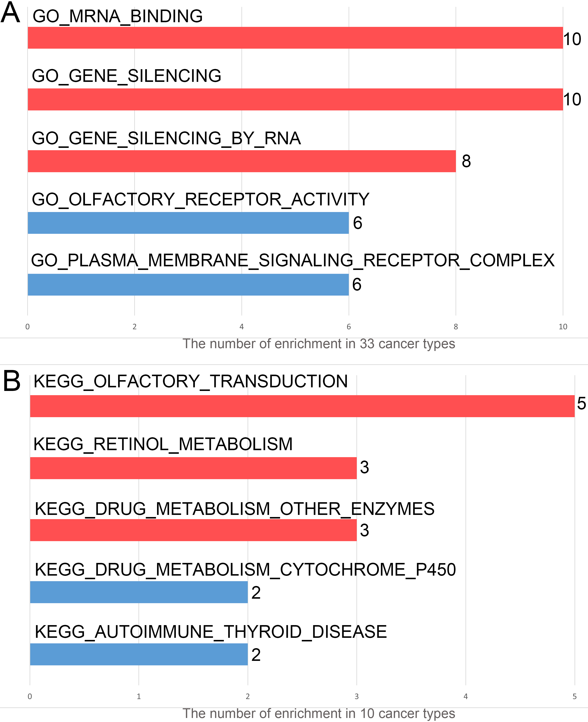
Task: Select the KEGG_OLFACTORY_TRANSDUCTION red bar
Action: tap(302, 406)
